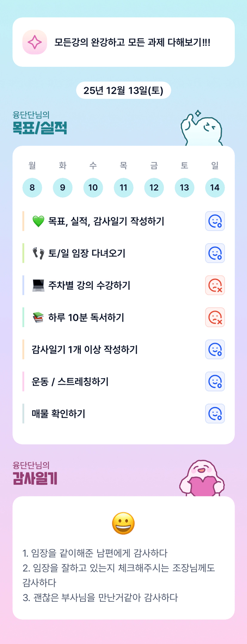Click the grinning emoji in 감사일기

[123, 523]
